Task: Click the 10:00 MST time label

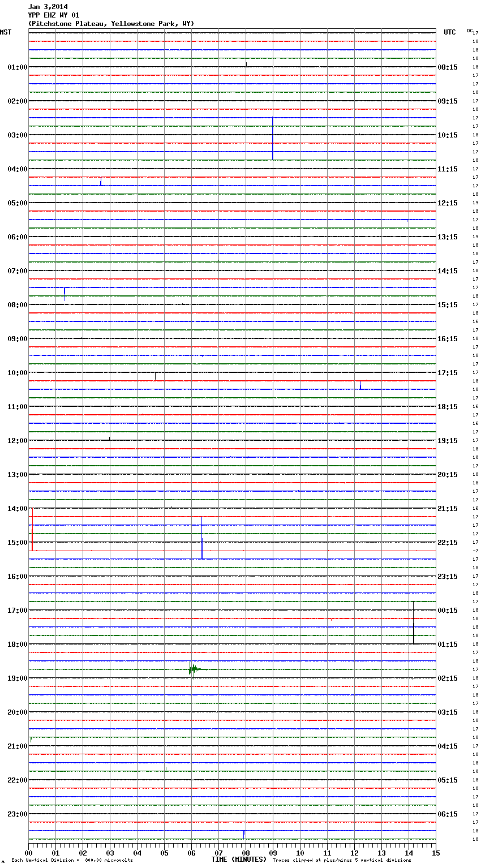Action: pos(18,373)
